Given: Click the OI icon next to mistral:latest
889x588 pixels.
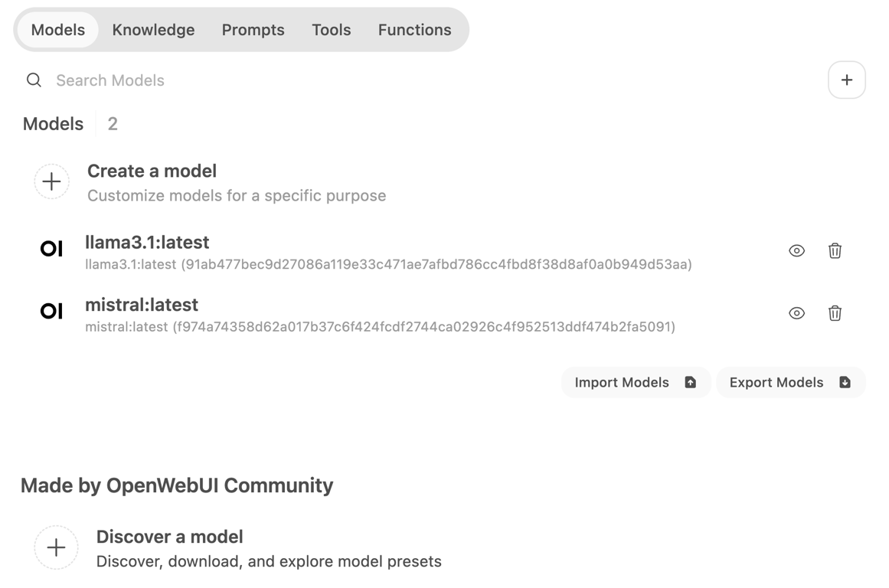Looking at the screenshot, I should click(x=51, y=311).
